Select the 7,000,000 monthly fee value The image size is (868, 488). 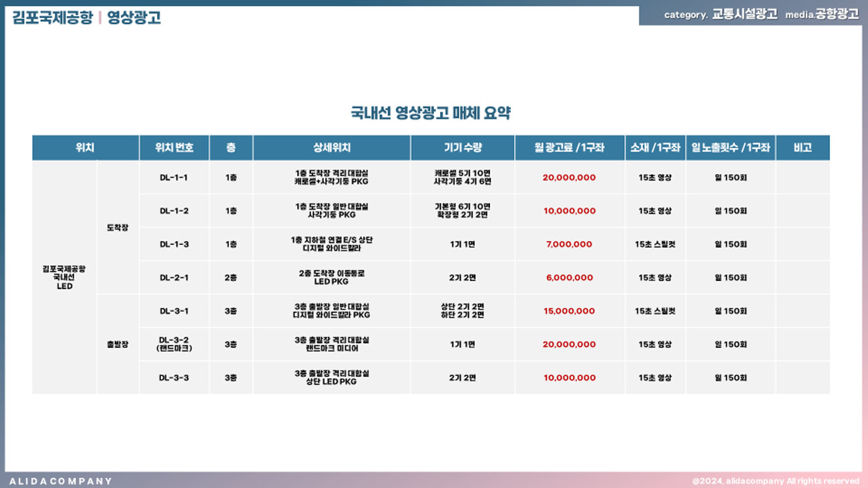[569, 244]
